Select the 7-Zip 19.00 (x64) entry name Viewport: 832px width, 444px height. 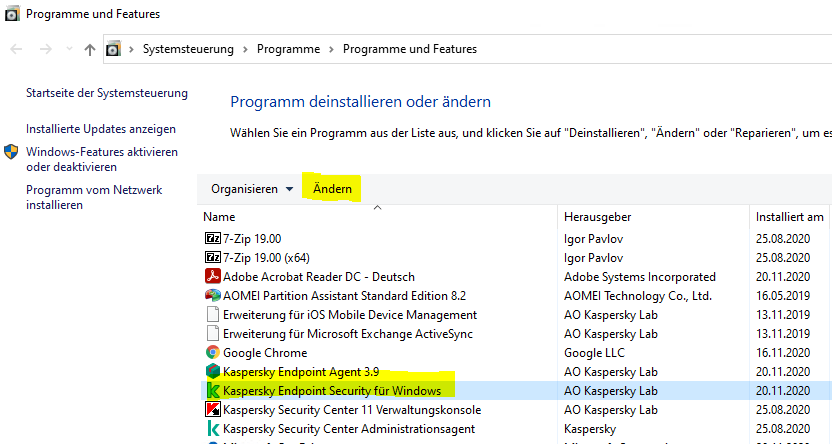266,258
